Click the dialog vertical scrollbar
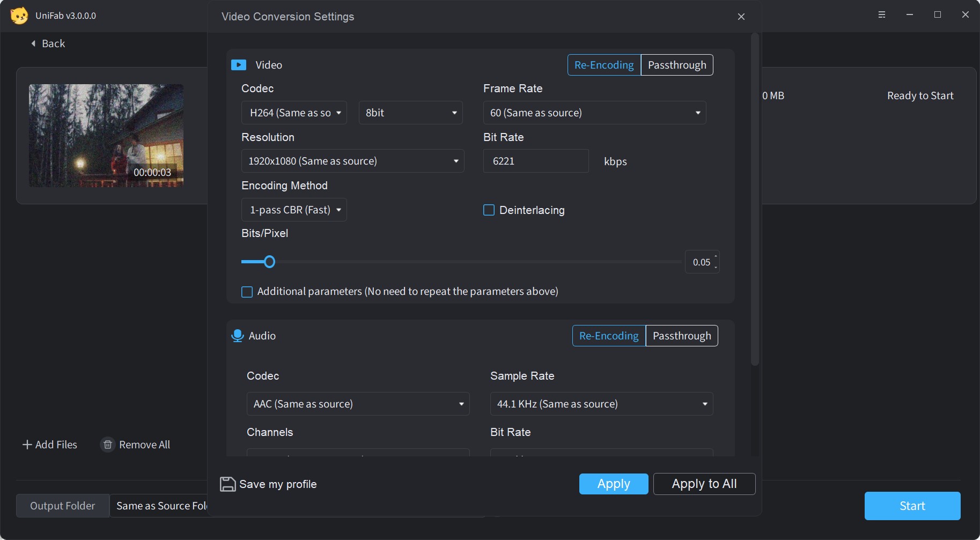 (x=755, y=199)
